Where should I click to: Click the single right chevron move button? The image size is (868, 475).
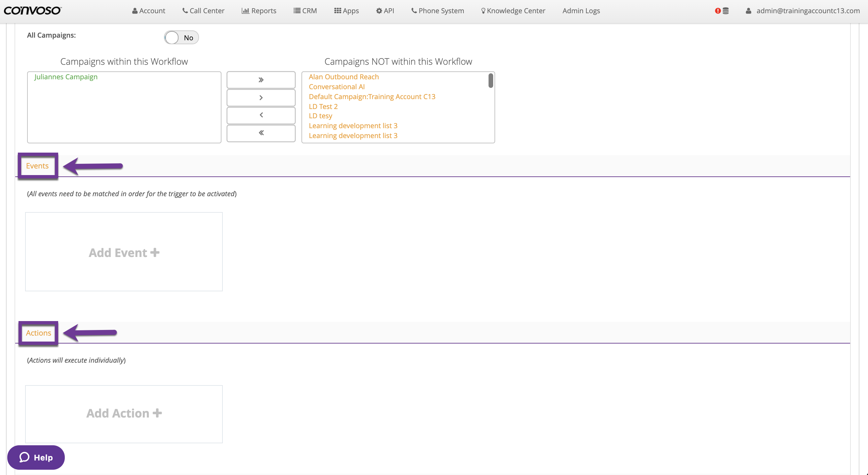[261, 98]
